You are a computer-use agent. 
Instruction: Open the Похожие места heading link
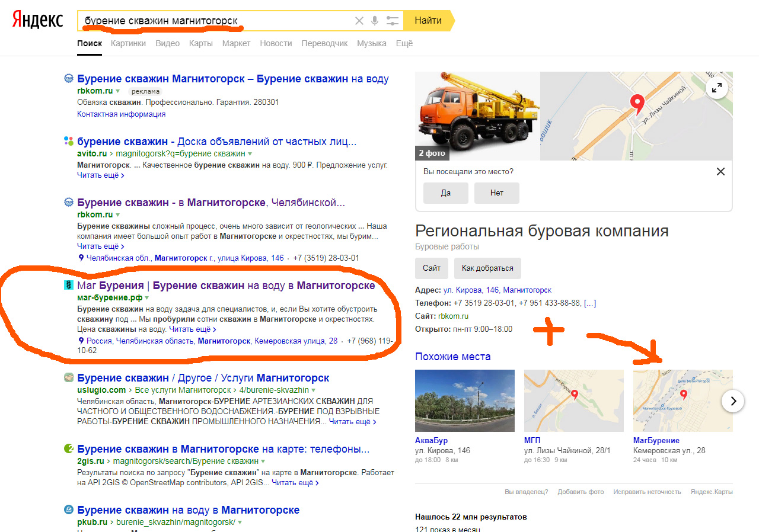453,357
